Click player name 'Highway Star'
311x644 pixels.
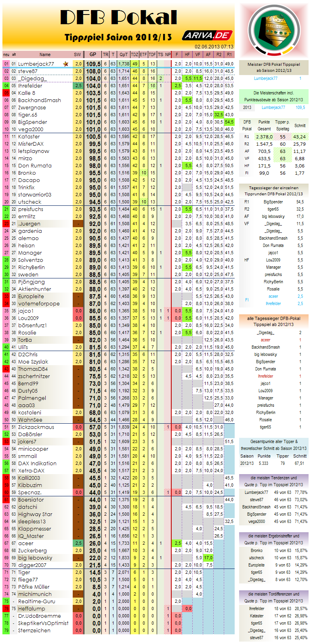click(x=35, y=514)
